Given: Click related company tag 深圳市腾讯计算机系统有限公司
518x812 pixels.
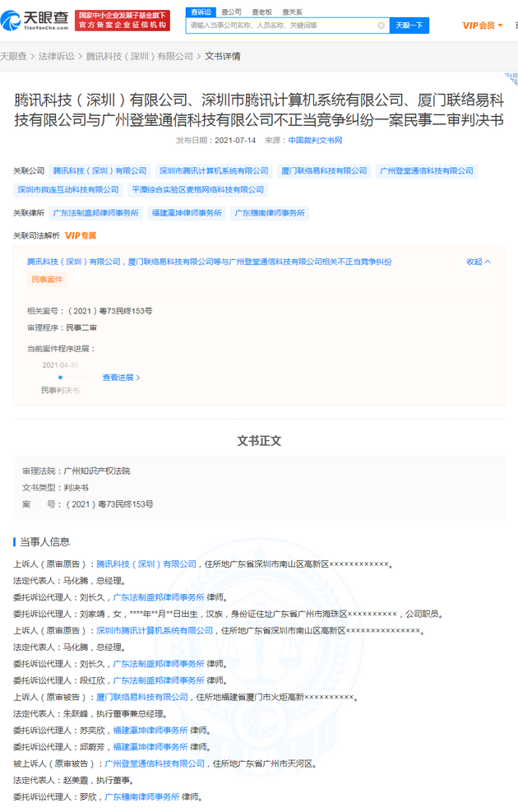Looking at the screenshot, I should click(214, 171).
